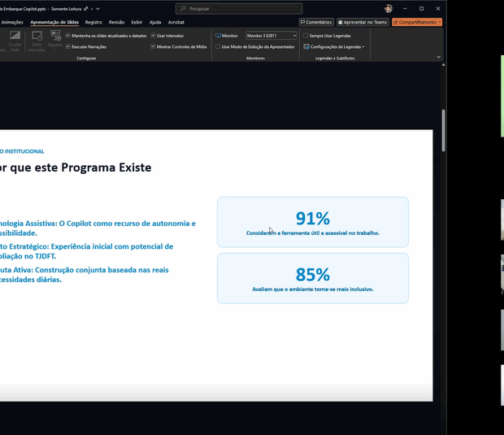
Task: Click the Comentários button
Action: click(x=316, y=22)
